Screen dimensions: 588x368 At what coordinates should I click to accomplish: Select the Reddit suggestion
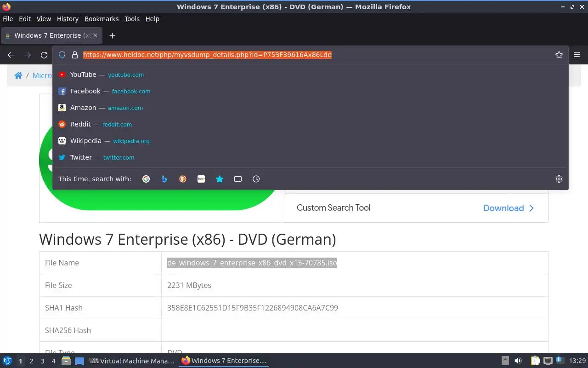[311, 124]
